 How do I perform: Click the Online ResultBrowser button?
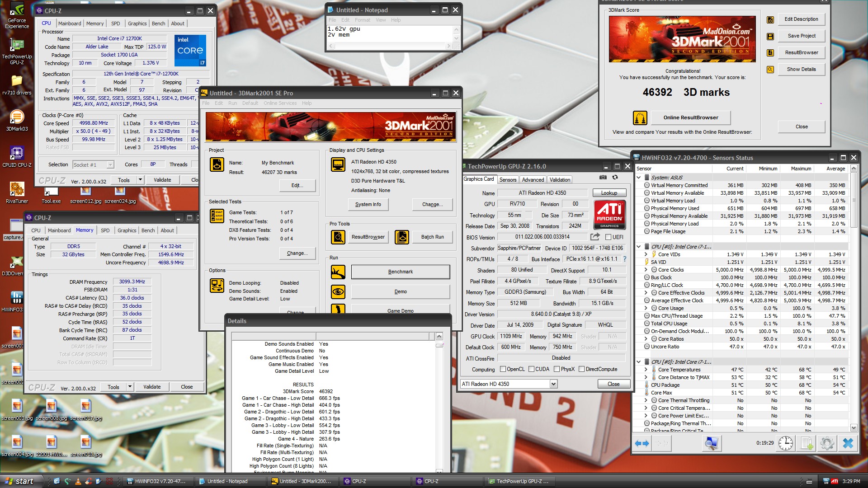pyautogui.click(x=691, y=118)
